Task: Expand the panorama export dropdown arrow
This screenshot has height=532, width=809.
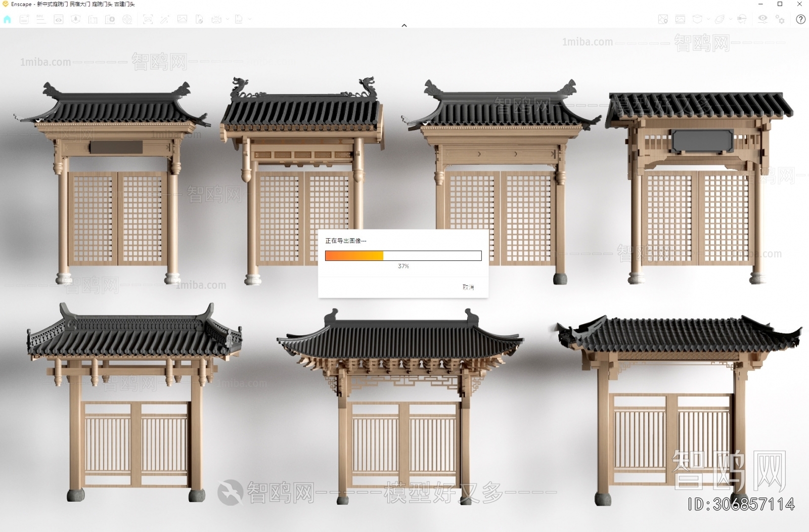Action: coord(228,19)
